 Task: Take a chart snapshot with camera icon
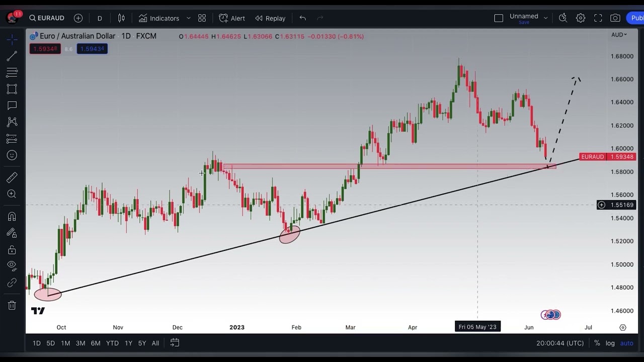[x=615, y=18]
